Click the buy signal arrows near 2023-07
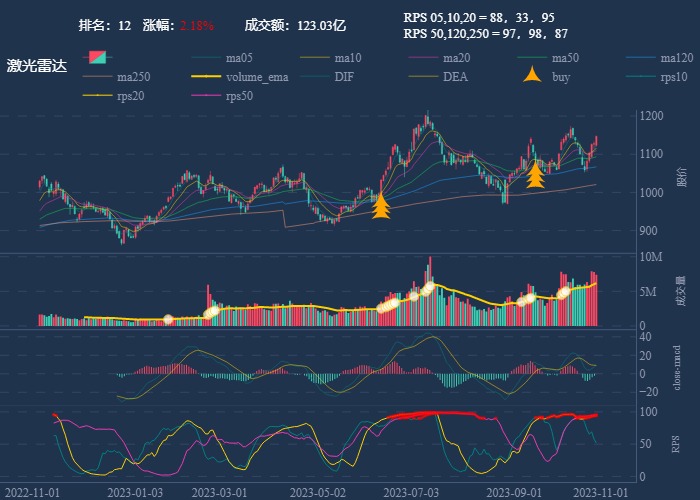The width and height of the screenshot is (700, 500). (x=380, y=205)
